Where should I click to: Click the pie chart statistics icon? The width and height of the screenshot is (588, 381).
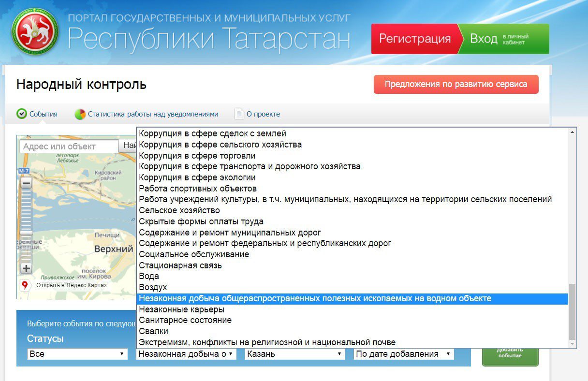pyautogui.click(x=80, y=114)
